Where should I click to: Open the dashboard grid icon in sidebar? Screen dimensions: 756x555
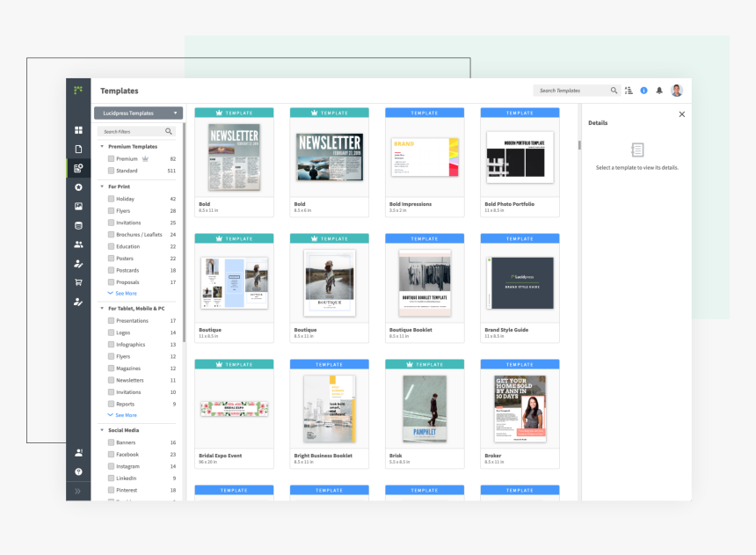pos(78,130)
